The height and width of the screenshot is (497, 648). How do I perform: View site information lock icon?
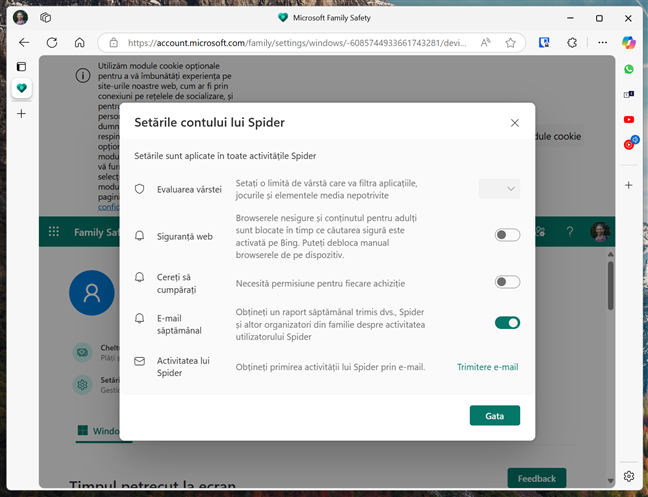pyautogui.click(x=114, y=43)
